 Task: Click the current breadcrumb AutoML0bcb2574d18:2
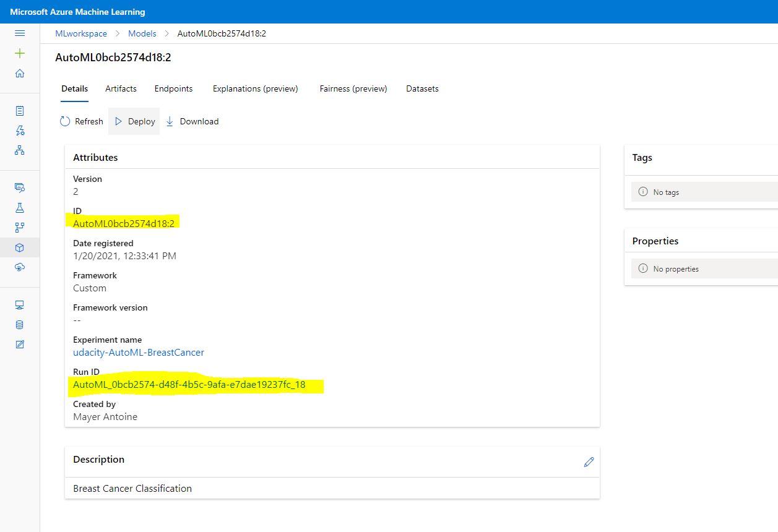coord(222,33)
